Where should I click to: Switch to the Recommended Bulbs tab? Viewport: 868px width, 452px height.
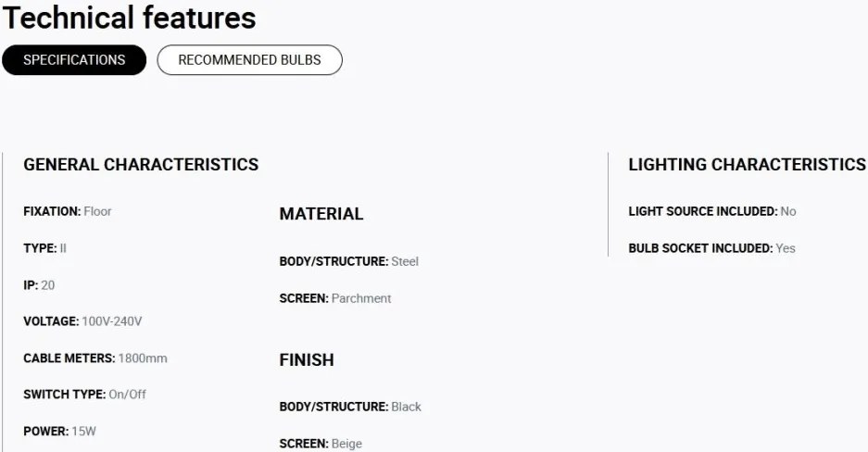pos(249,60)
